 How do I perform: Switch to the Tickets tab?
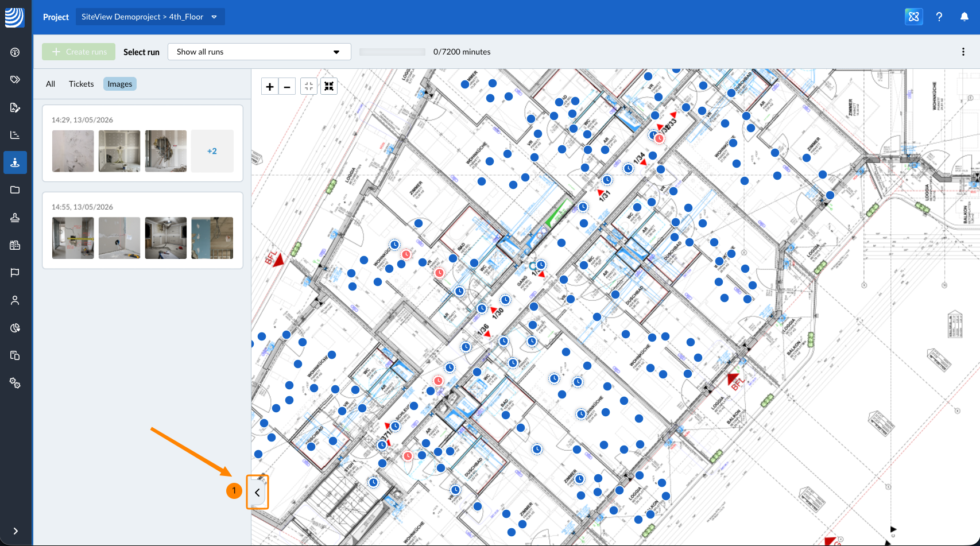pos(81,84)
